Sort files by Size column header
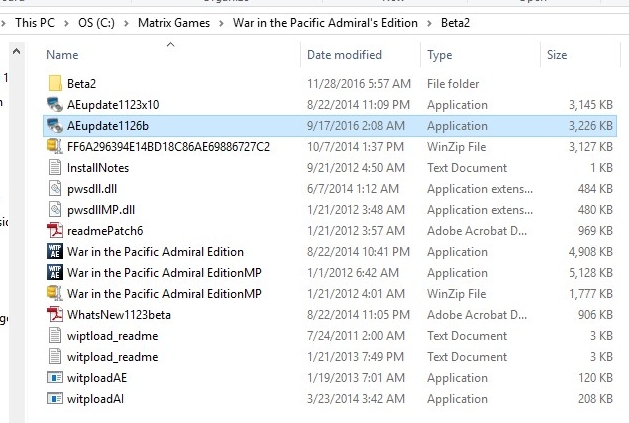The image size is (629, 423). pos(557,55)
